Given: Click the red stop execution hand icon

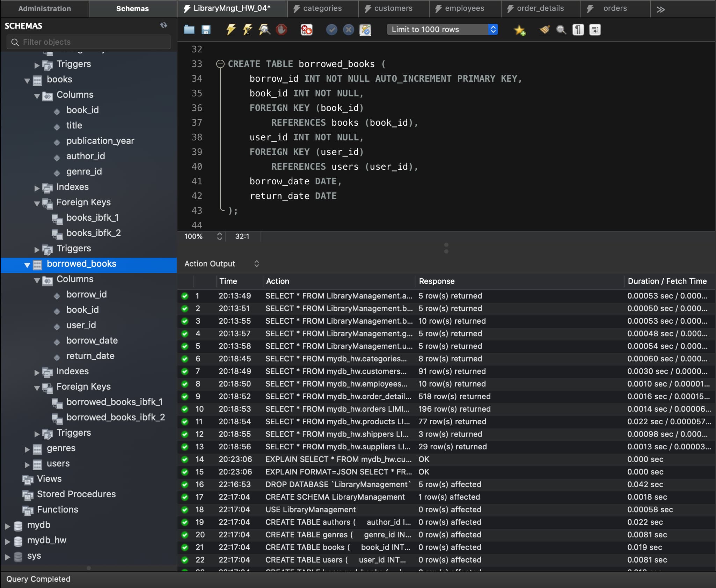Looking at the screenshot, I should coord(282,30).
